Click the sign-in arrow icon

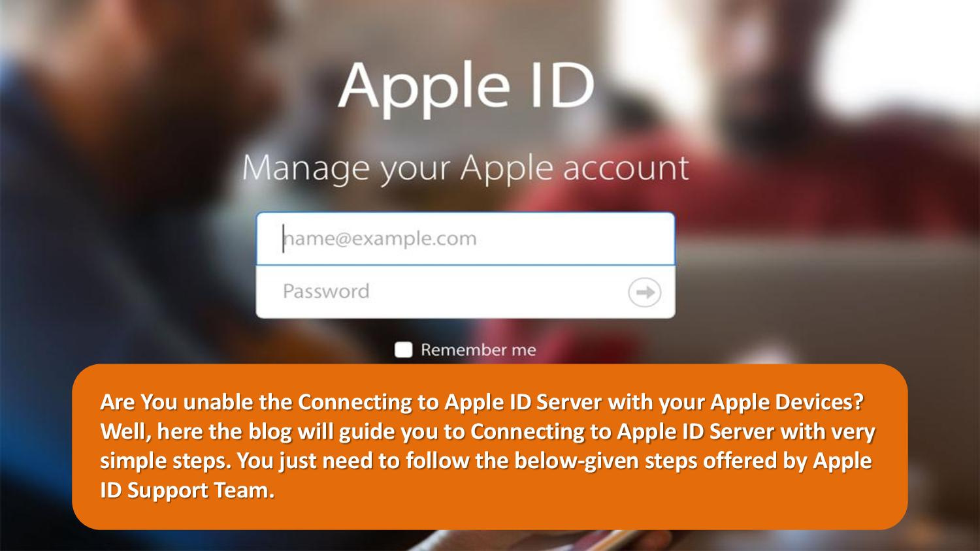(x=644, y=292)
